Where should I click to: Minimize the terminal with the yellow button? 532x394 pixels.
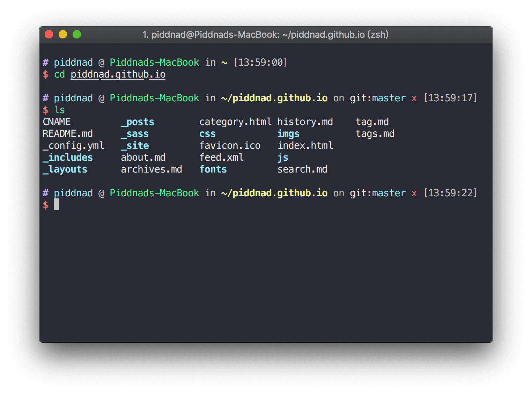click(63, 34)
